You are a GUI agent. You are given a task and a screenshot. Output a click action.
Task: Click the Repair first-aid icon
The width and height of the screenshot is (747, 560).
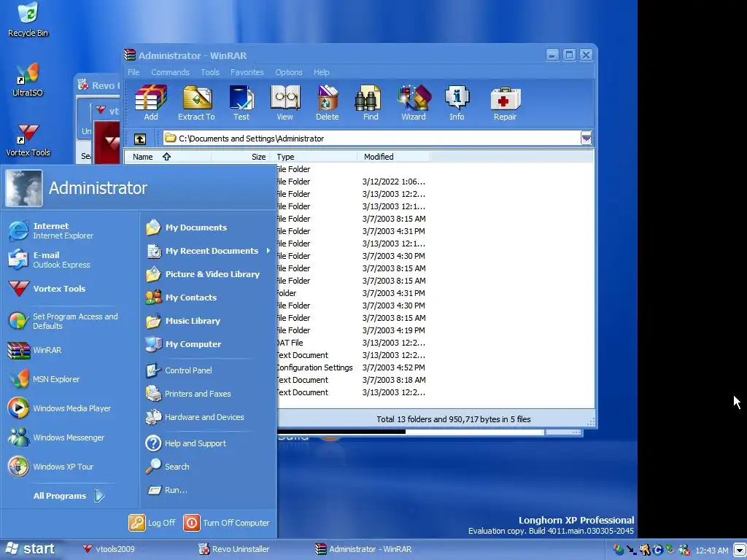tap(505, 102)
